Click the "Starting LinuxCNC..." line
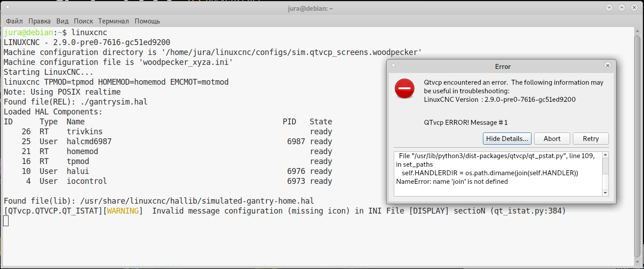 [x=49, y=72]
